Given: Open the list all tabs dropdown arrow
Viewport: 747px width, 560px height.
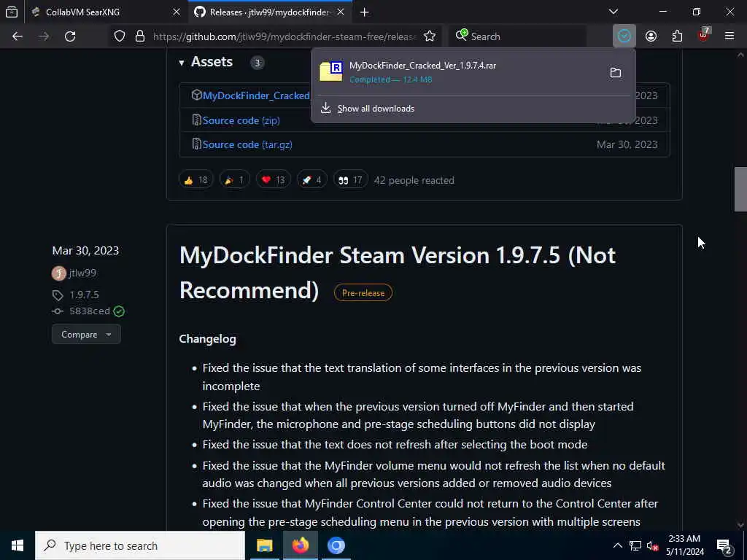Looking at the screenshot, I should (613, 12).
